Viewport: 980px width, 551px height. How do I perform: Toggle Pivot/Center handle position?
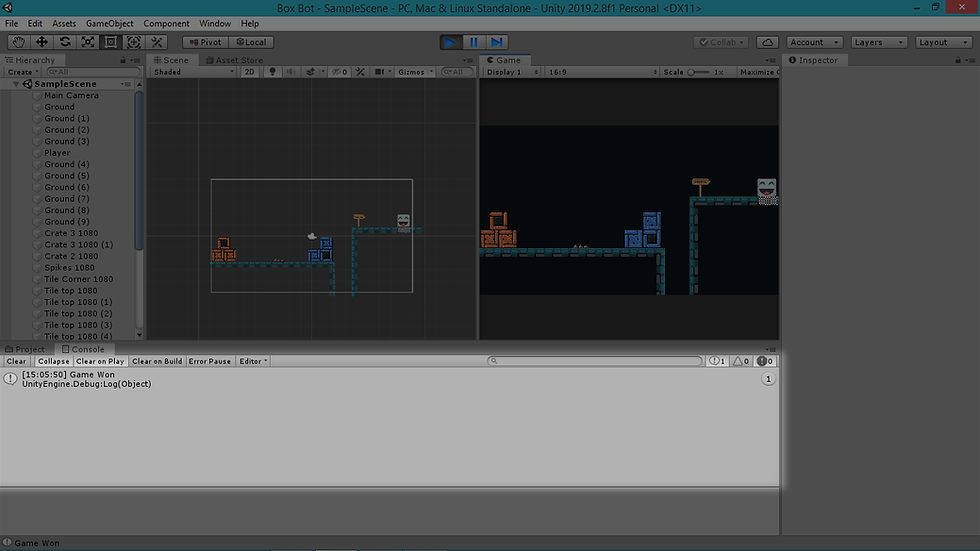point(206,42)
